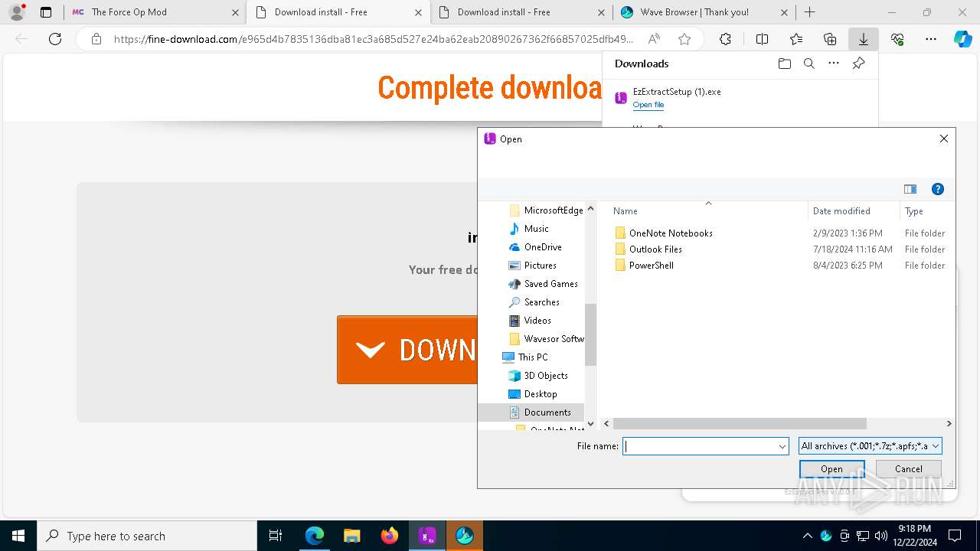
Task: Refresh the page in Edge
Action: click(55, 39)
